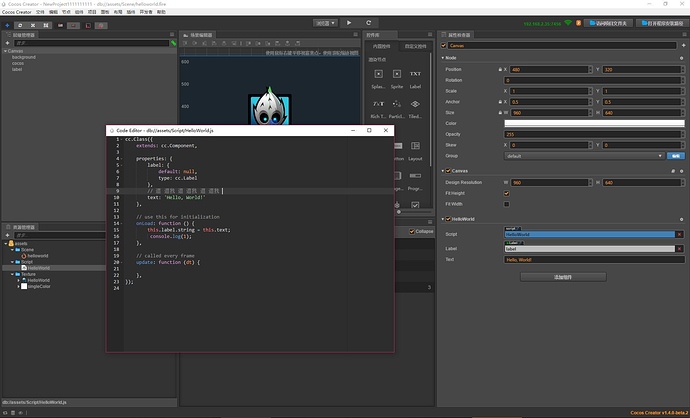Toggle the Fit Width checkbox
The height and width of the screenshot is (418, 690).
(506, 204)
